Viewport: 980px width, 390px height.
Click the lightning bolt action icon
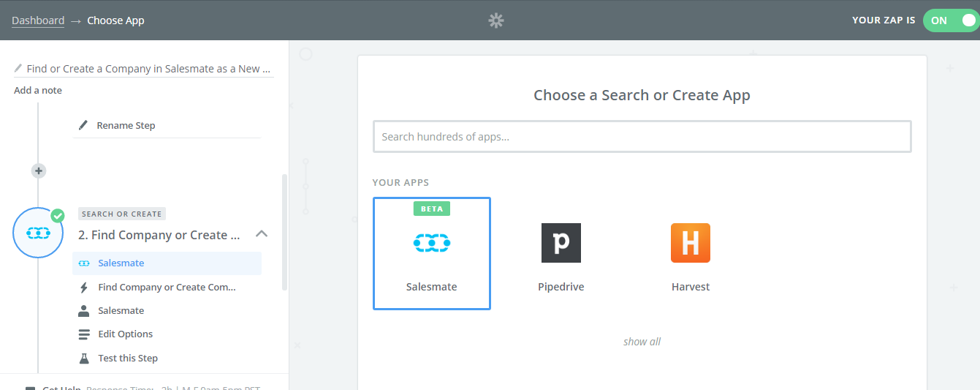[x=84, y=288]
